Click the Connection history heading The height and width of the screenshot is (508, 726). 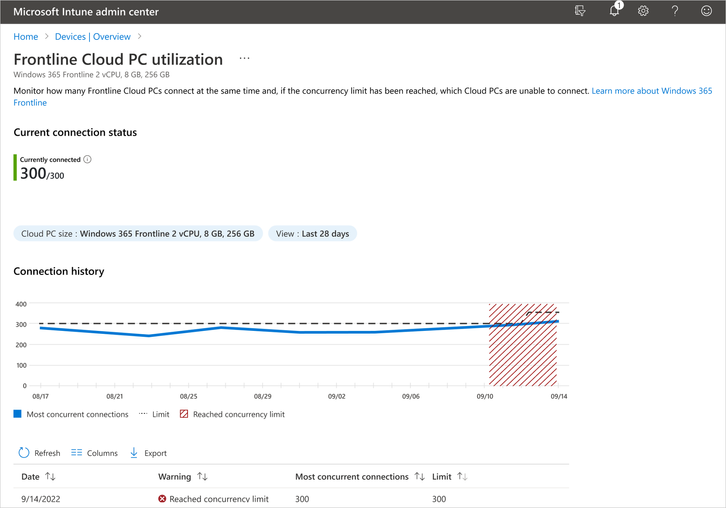tap(59, 271)
